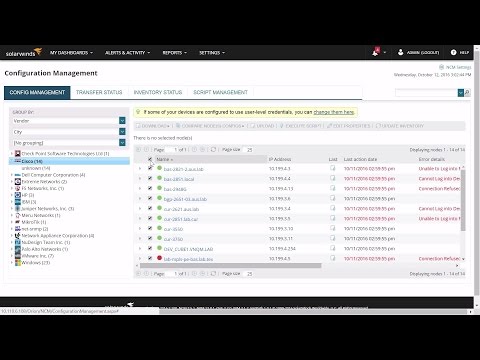The width and height of the screenshot is (480, 360).
Task: Uncheck the first node row checkbox
Action: [x=150, y=168]
